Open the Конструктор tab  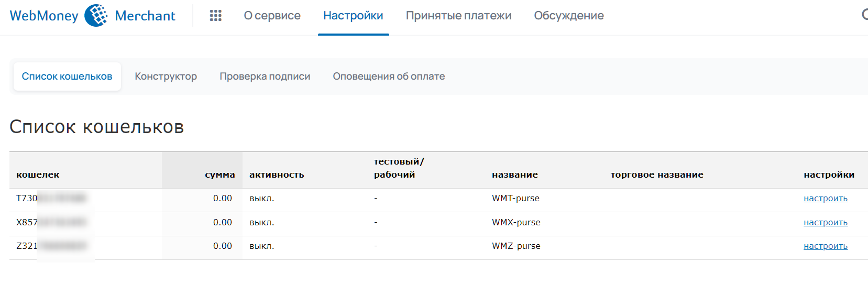(166, 77)
